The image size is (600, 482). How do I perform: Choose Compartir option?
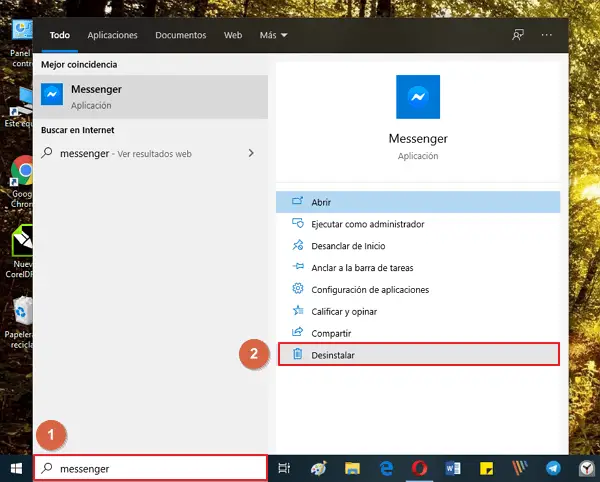click(x=418, y=333)
